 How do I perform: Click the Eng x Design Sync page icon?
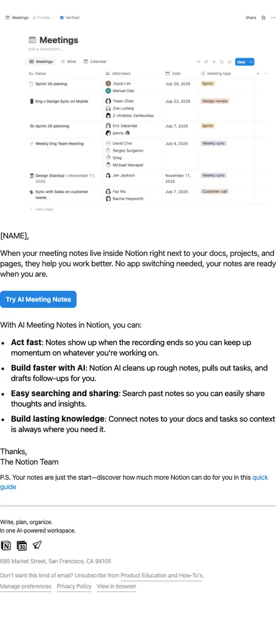(32, 101)
